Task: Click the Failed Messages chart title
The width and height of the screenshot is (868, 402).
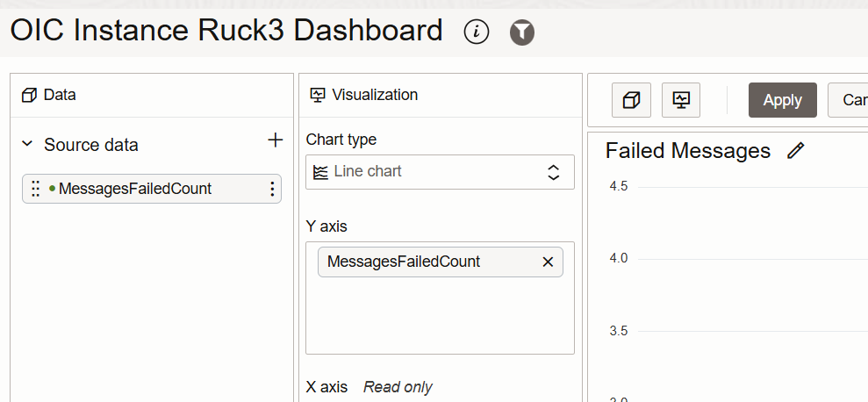Action: pyautogui.click(x=687, y=151)
